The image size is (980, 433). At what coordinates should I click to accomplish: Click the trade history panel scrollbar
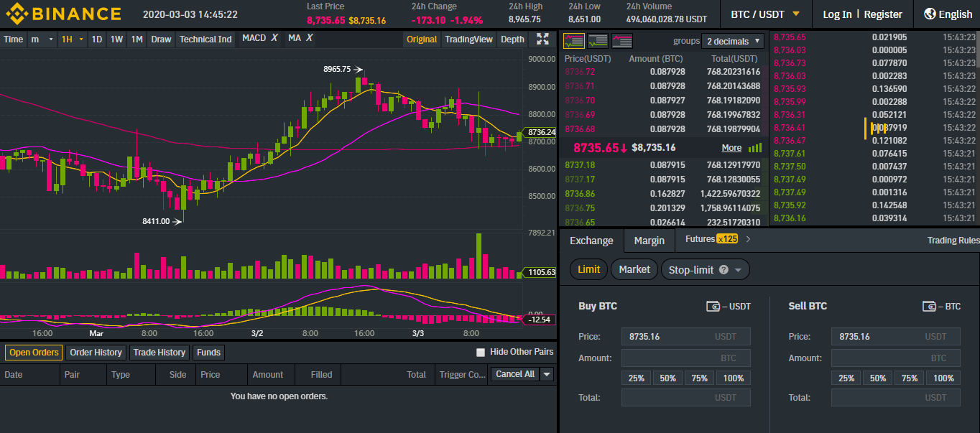click(977, 50)
